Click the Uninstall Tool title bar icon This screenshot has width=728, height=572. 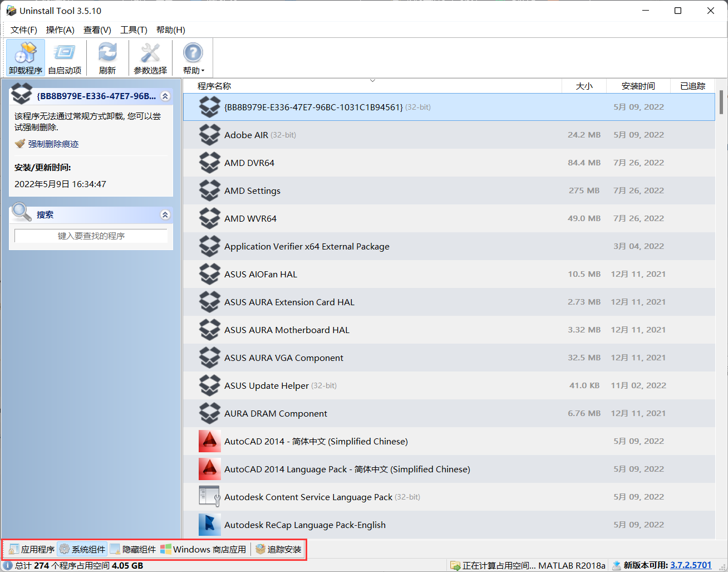(11, 11)
